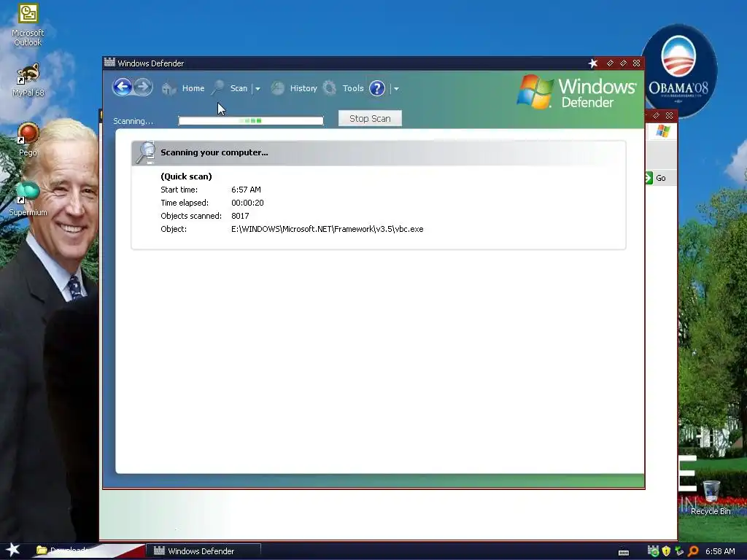Click the gear icon beside Tools
This screenshot has width=747, height=560.
pyautogui.click(x=330, y=88)
